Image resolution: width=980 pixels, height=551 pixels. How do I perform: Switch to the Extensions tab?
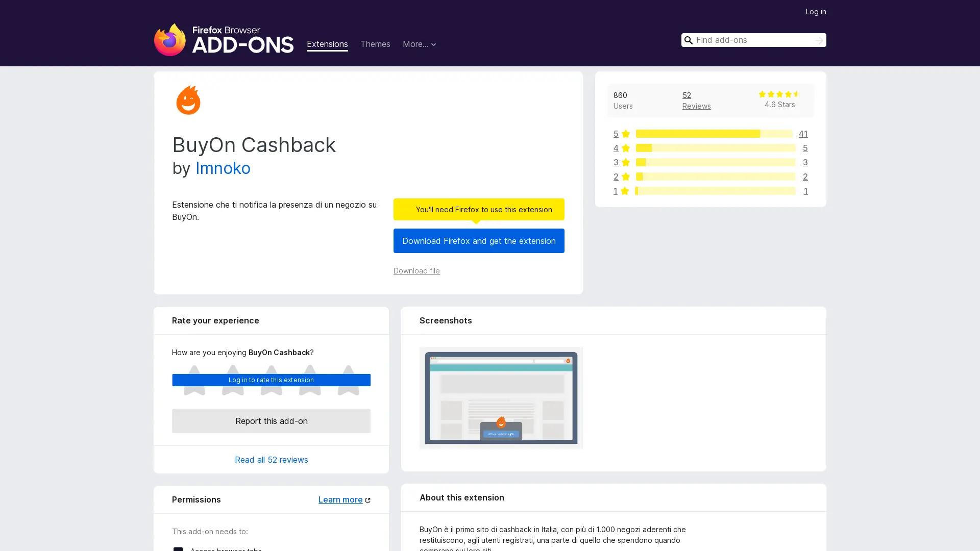pyautogui.click(x=327, y=44)
